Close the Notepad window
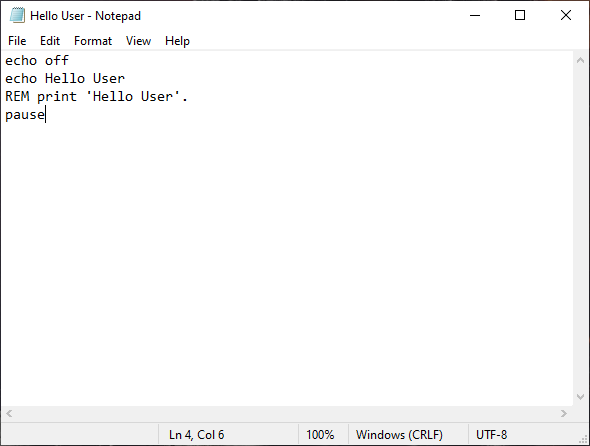This screenshot has height=446, width=590. pos(566,15)
